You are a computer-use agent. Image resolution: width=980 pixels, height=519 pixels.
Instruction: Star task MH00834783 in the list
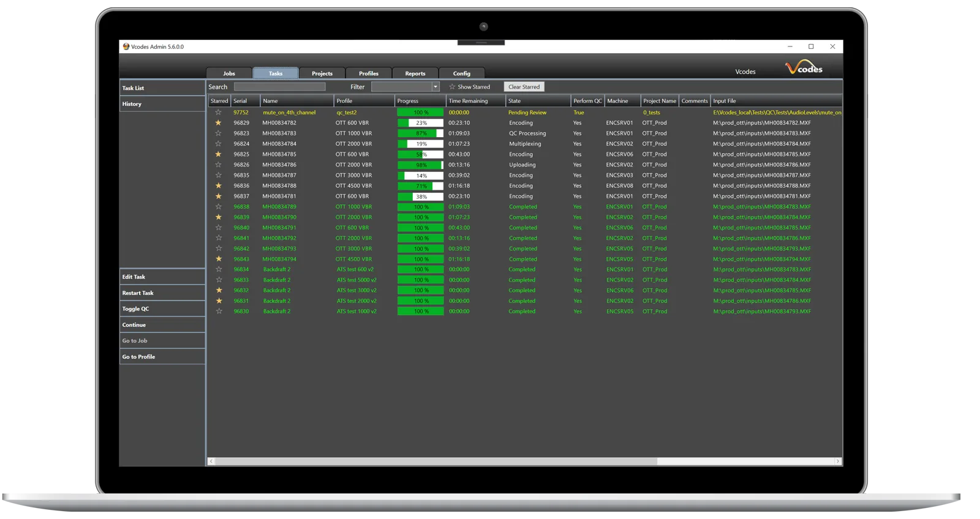tap(218, 133)
